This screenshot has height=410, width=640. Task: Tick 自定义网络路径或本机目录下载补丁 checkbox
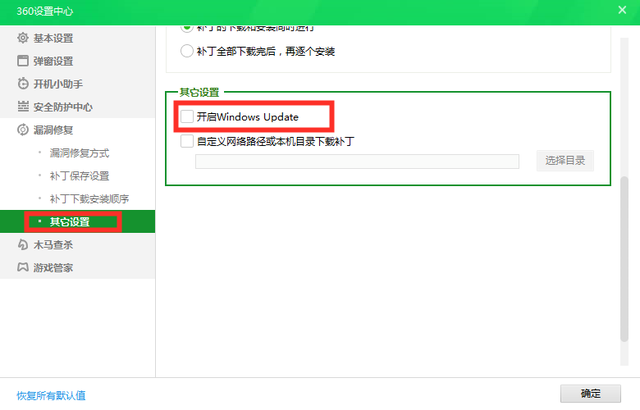tap(187, 142)
